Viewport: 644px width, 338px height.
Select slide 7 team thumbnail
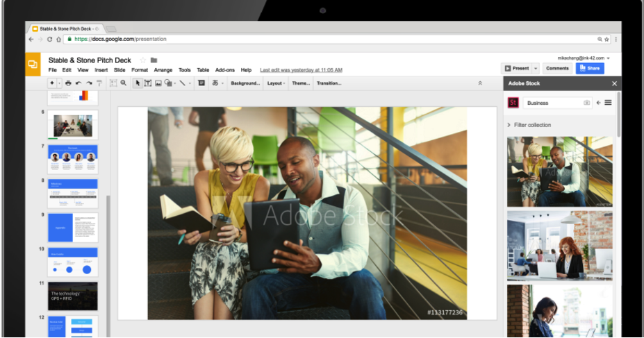pos(73,159)
